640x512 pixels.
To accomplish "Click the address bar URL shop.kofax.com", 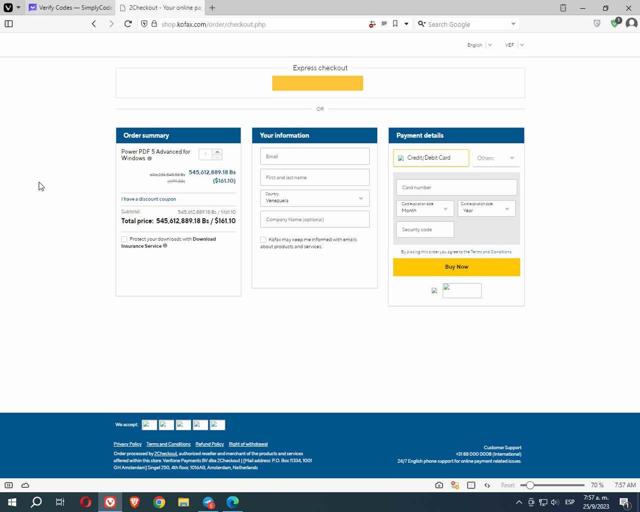I will (x=213, y=24).
